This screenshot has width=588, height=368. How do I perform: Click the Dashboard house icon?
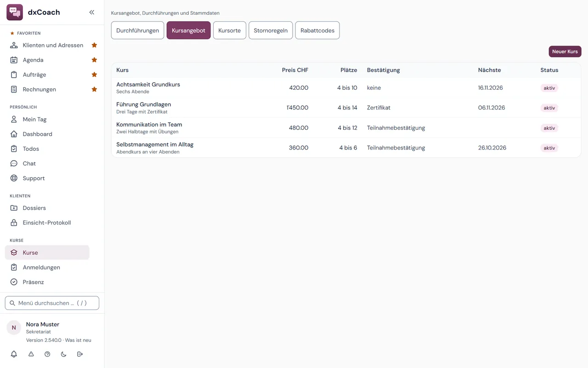click(x=14, y=134)
